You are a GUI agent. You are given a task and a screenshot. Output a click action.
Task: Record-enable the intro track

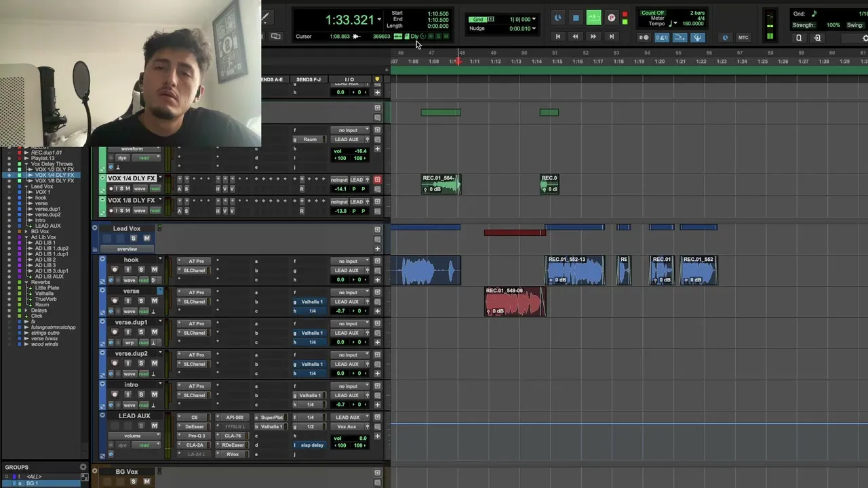point(114,394)
